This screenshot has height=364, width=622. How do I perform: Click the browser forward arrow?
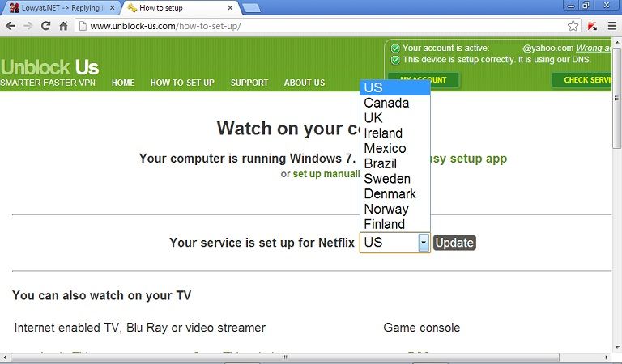pyautogui.click(x=28, y=26)
